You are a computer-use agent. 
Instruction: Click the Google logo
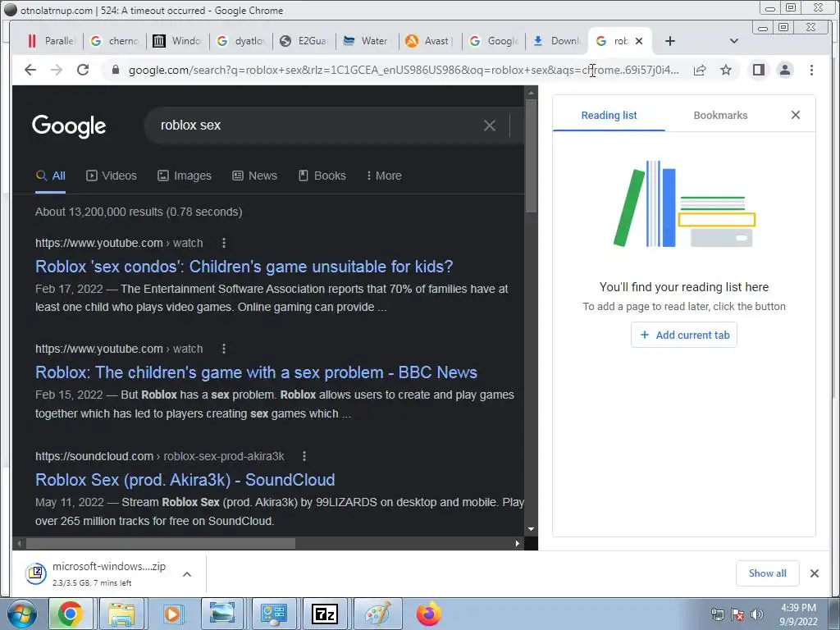(69, 126)
